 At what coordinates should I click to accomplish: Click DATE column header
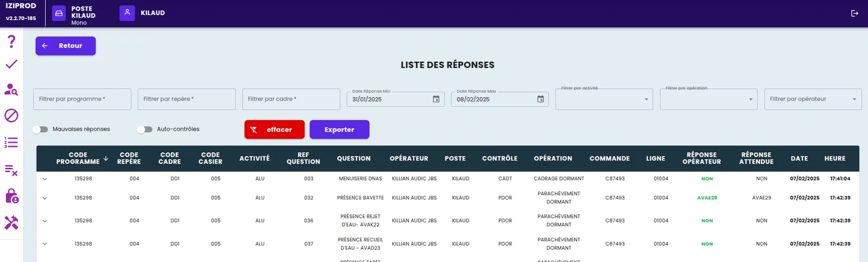tap(799, 158)
